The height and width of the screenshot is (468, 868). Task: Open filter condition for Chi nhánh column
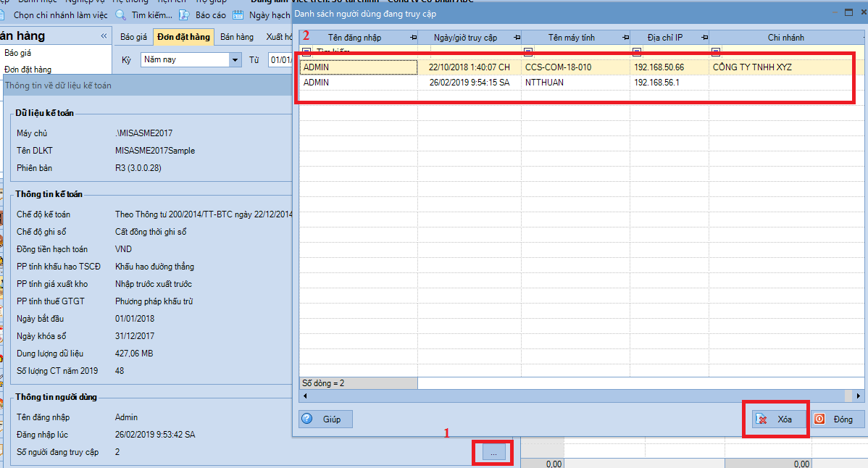pyautogui.click(x=716, y=51)
